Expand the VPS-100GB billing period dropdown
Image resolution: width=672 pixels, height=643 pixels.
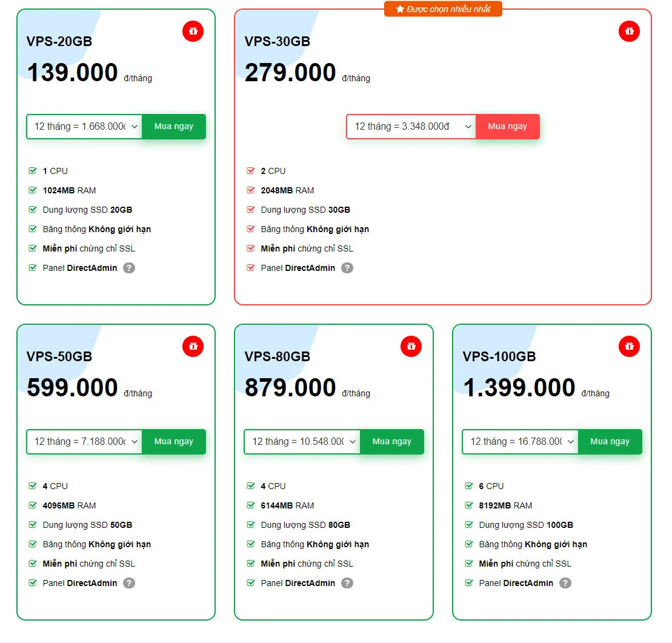pos(521,442)
